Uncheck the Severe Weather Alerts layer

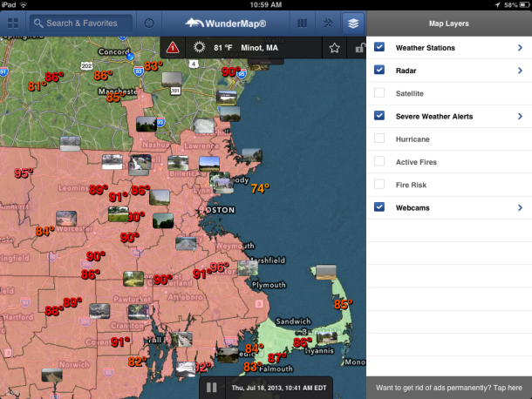[x=379, y=116]
